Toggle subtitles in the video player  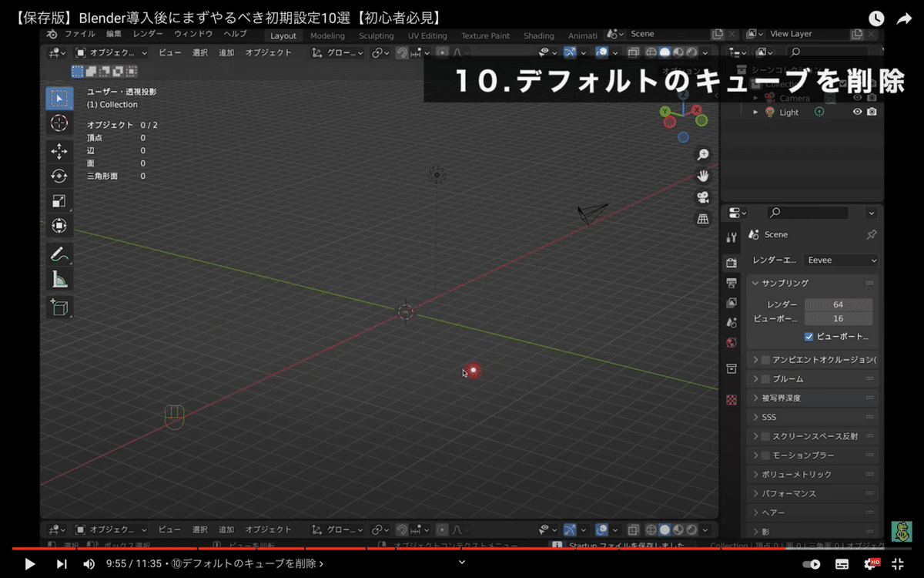[842, 564]
